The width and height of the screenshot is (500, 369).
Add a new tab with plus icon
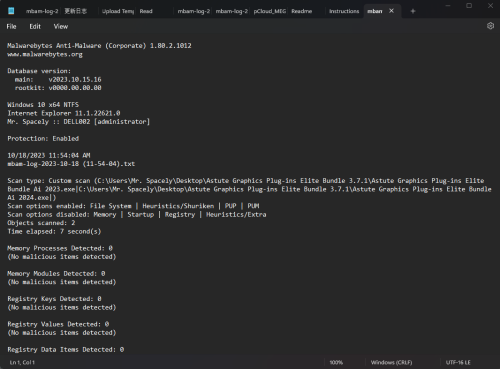point(413,11)
